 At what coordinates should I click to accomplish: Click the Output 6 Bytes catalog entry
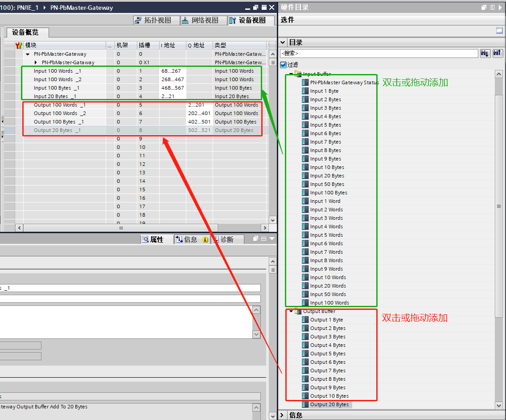click(x=328, y=362)
